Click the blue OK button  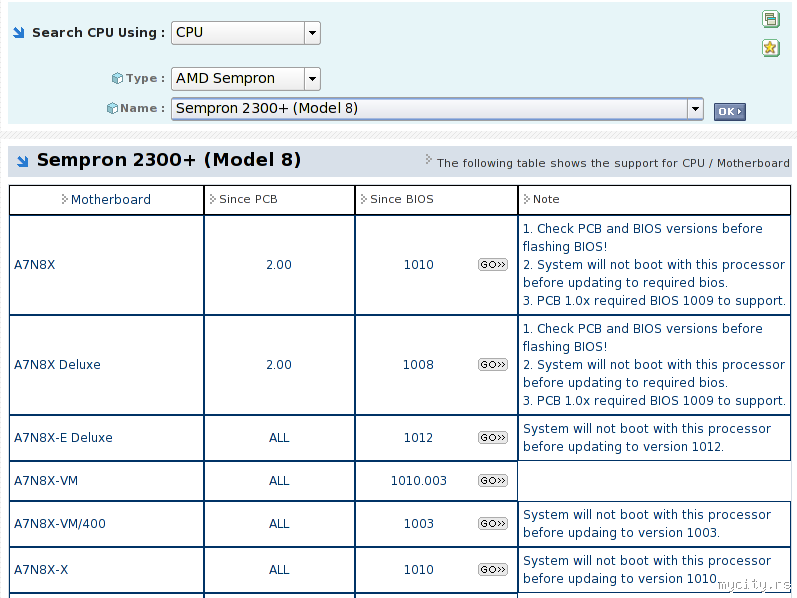pos(729,111)
